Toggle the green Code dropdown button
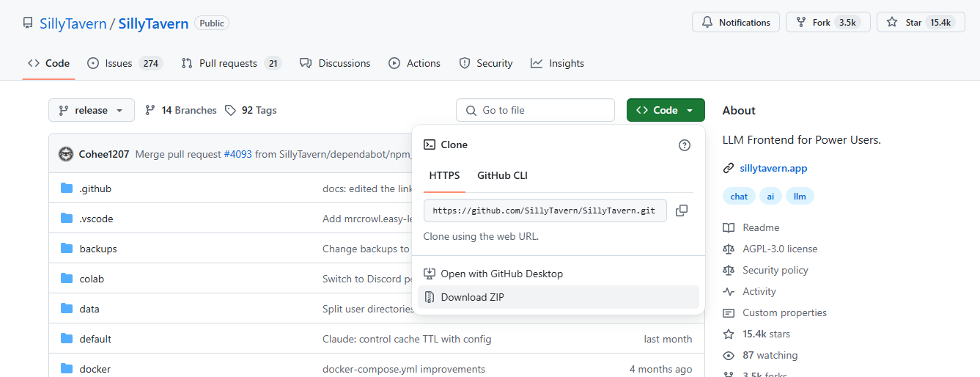This screenshot has width=980, height=377. tap(666, 110)
